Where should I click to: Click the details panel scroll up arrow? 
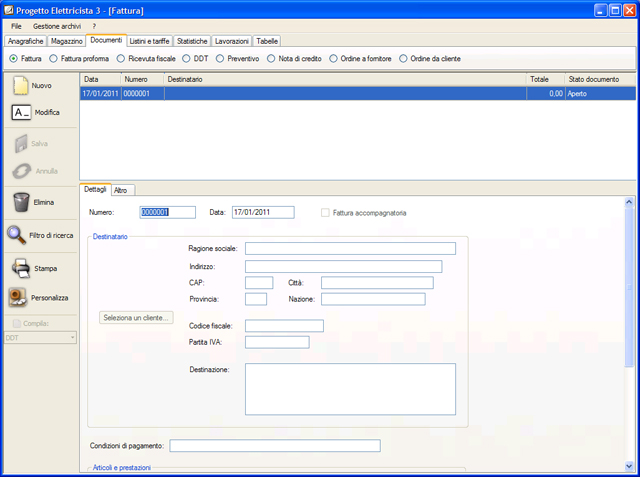(x=629, y=202)
